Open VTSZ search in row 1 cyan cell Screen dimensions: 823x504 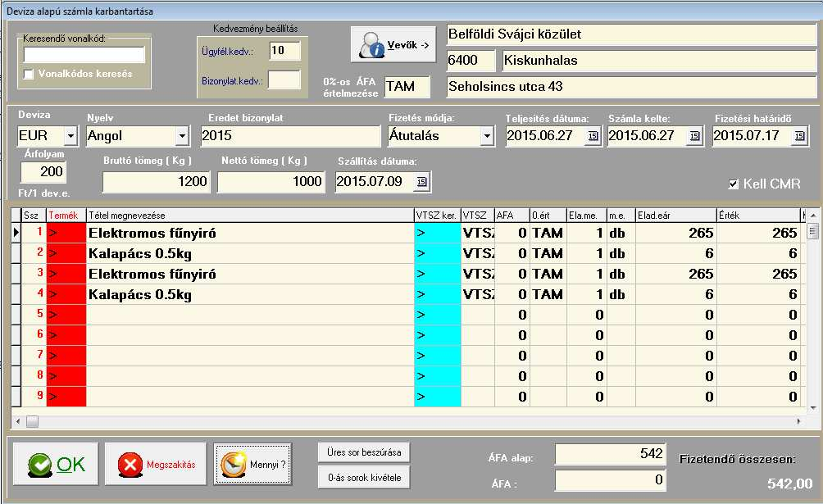tap(437, 233)
